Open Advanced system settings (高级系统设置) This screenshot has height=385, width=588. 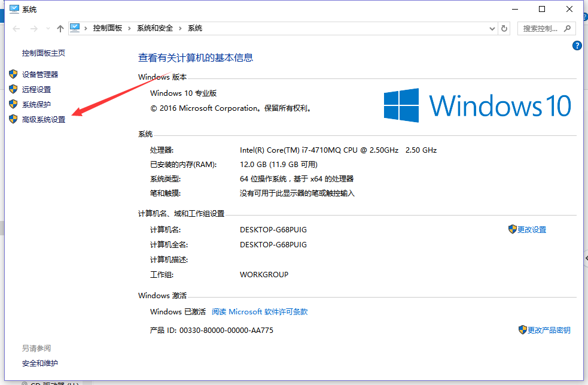pos(44,119)
